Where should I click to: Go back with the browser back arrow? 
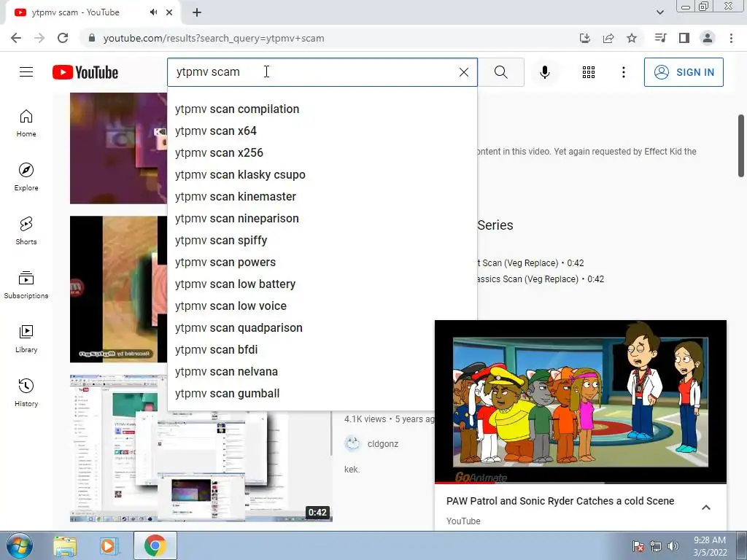point(16,38)
